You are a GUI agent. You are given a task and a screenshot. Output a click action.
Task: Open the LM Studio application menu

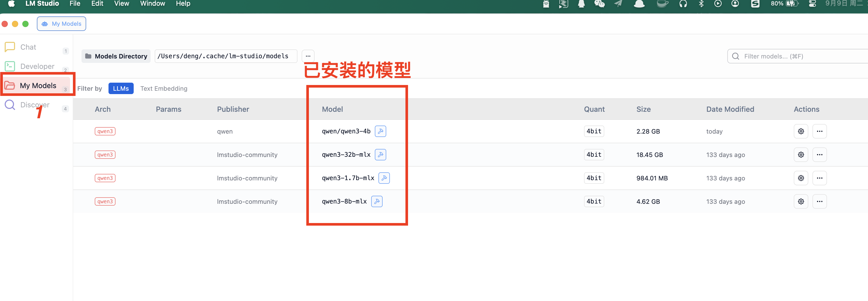(x=42, y=4)
